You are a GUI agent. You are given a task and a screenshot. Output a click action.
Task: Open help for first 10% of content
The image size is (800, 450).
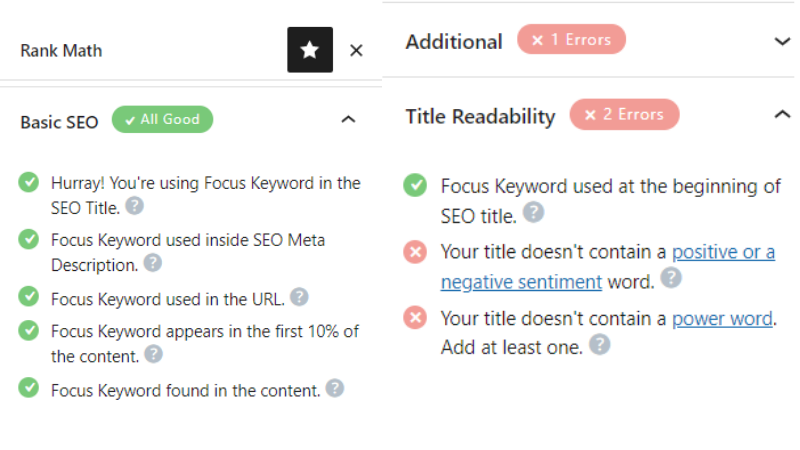pyautogui.click(x=154, y=353)
